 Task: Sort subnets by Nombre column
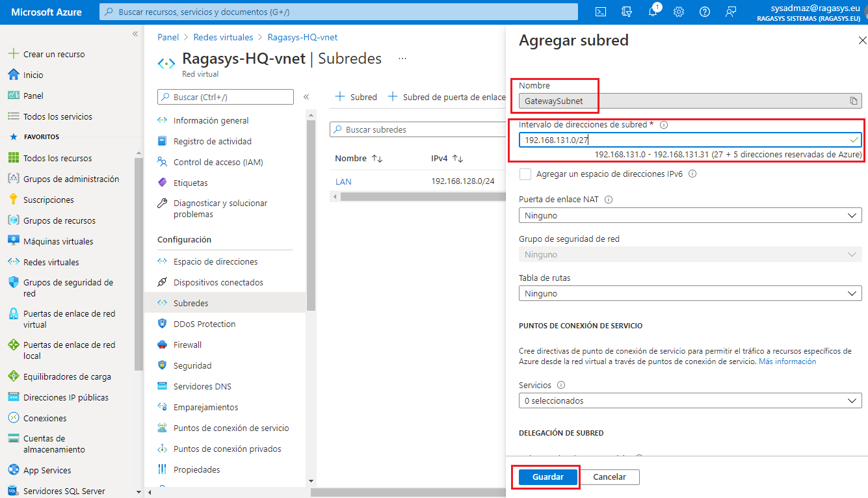[x=359, y=159]
